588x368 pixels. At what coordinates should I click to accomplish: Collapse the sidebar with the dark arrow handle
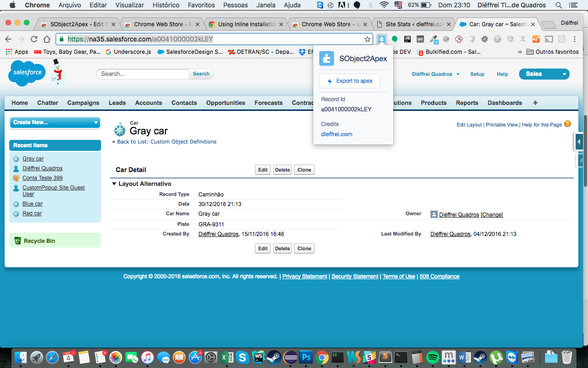[x=579, y=142]
